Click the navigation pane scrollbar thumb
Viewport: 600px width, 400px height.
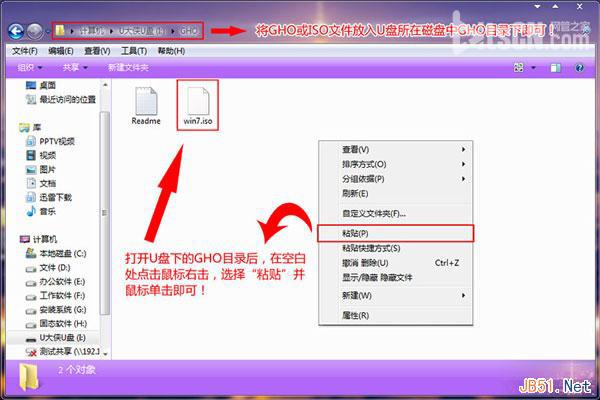105,213
